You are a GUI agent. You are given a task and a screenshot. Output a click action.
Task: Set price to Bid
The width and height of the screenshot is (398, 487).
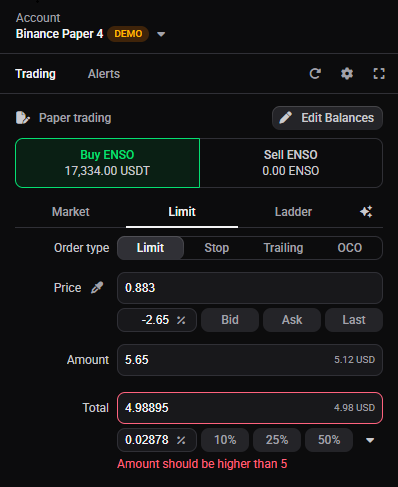pyautogui.click(x=230, y=320)
